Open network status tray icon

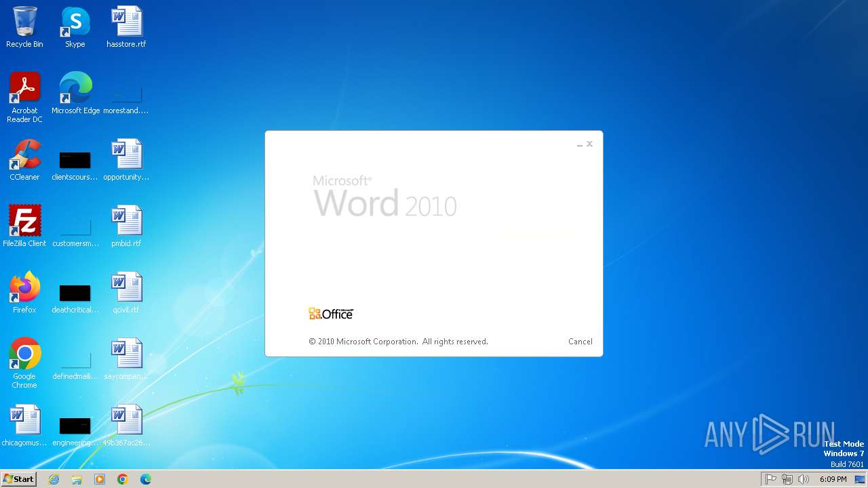pos(787,479)
